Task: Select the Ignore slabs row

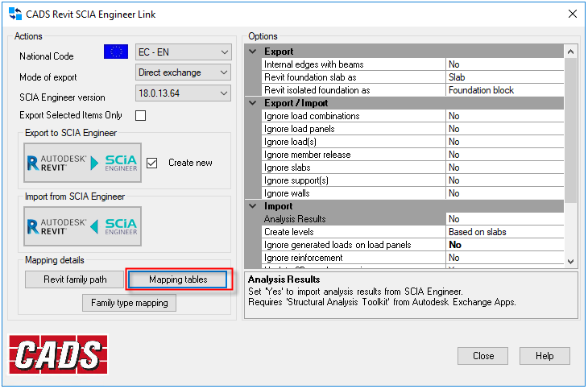Action: (412, 168)
